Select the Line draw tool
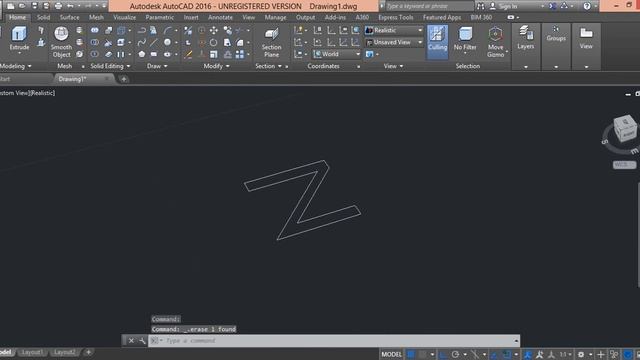This screenshot has height=360, width=640. tap(153, 42)
